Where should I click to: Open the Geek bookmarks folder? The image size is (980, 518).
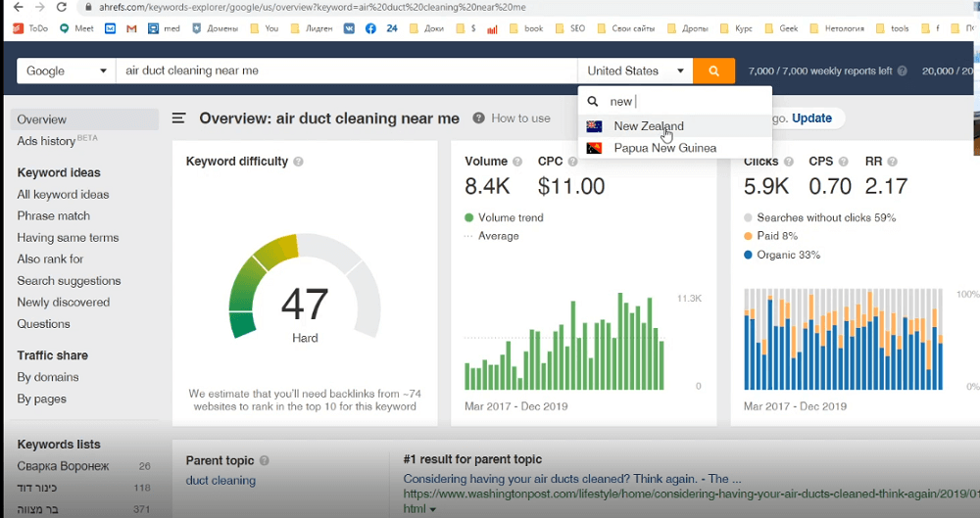tap(781, 28)
